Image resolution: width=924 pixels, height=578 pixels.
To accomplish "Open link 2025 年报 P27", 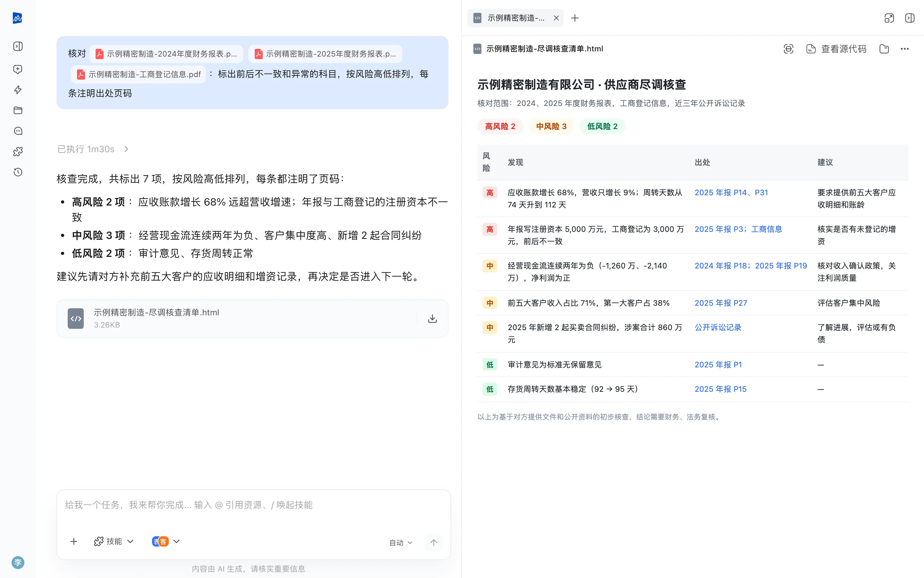I will [x=721, y=303].
